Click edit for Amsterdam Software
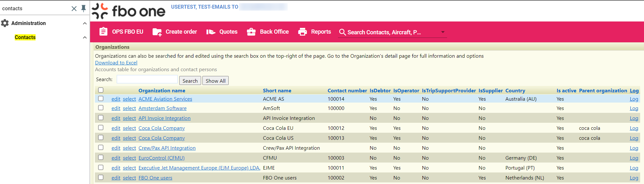The width and height of the screenshot is (644, 184). click(x=116, y=108)
